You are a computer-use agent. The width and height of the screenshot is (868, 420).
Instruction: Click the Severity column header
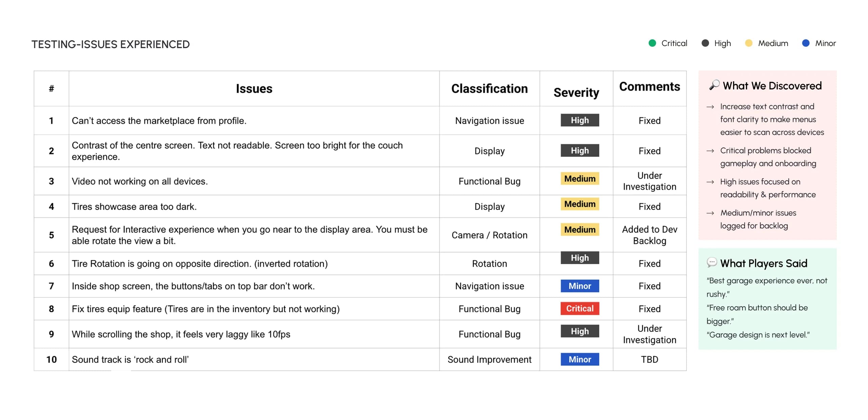click(576, 92)
